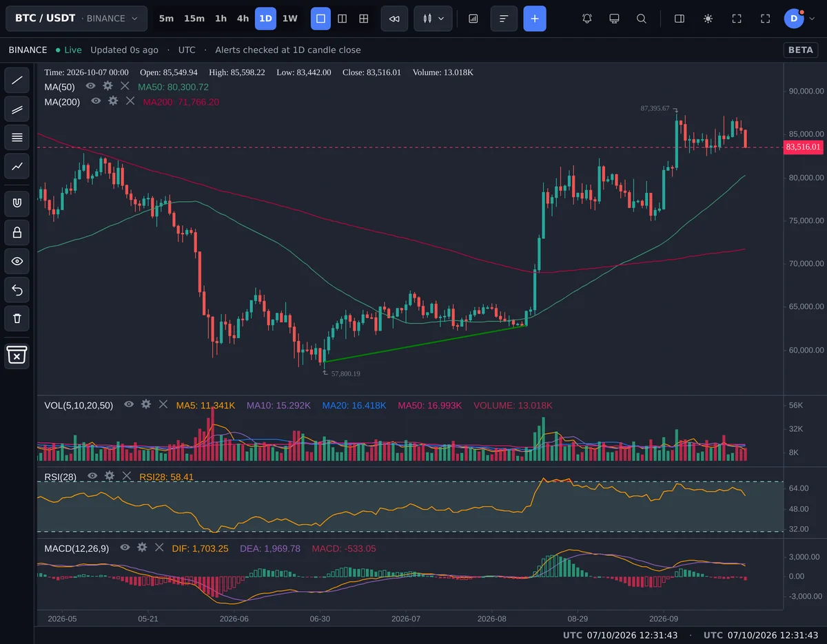The height and width of the screenshot is (644, 827).
Task: Remove the RSI(28) indicator
Action: [x=127, y=476]
